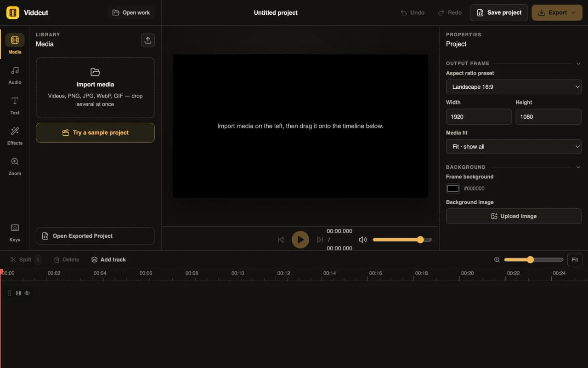588x368 pixels.
Task: Toggle track visibility eye icon
Action: 27,293
